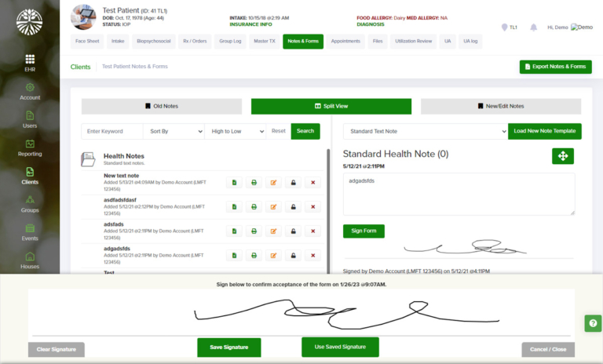This screenshot has height=364, width=603.
Task: Click the Enter Keyword search field
Action: pyautogui.click(x=112, y=132)
